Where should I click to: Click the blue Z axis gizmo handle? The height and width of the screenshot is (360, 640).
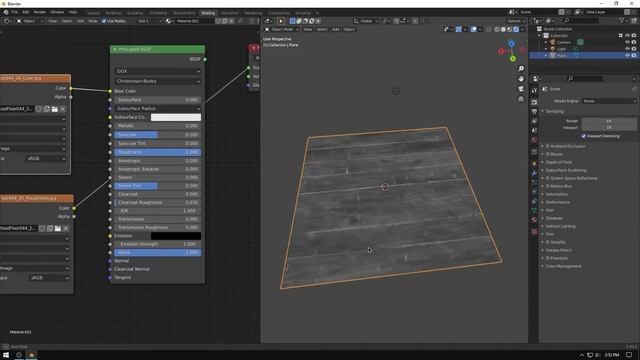511,43
